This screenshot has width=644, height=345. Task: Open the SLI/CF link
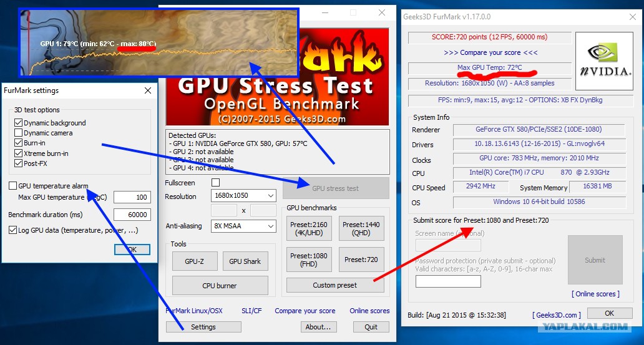pos(251,311)
